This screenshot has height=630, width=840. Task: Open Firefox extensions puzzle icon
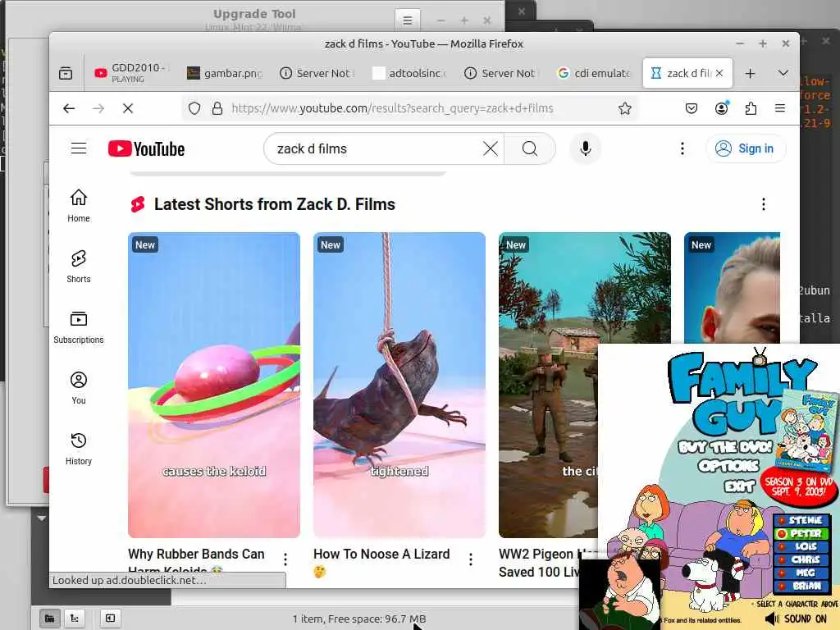(x=751, y=108)
